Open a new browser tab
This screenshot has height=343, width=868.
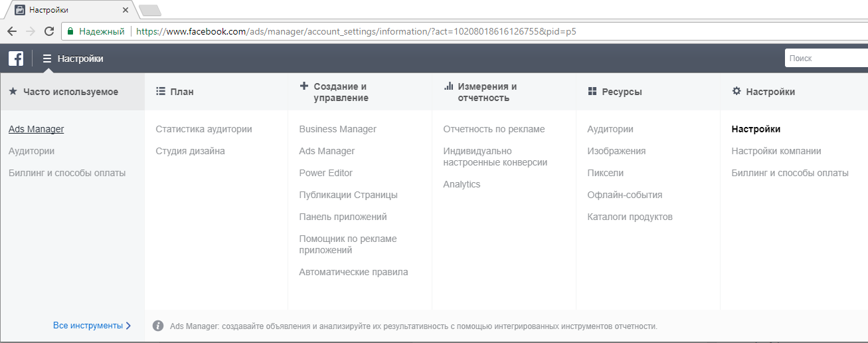(x=150, y=10)
